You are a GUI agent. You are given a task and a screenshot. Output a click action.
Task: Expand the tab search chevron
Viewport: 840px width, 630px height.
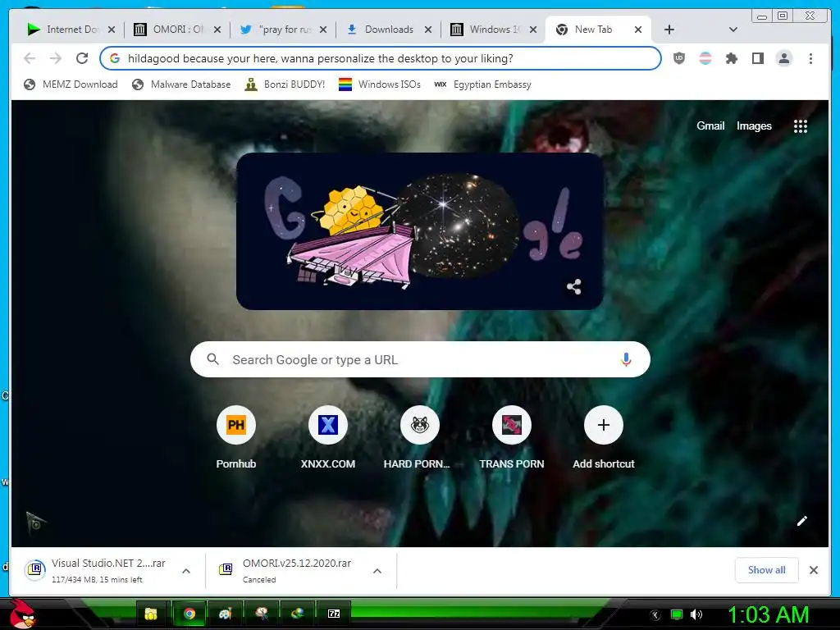(733, 30)
